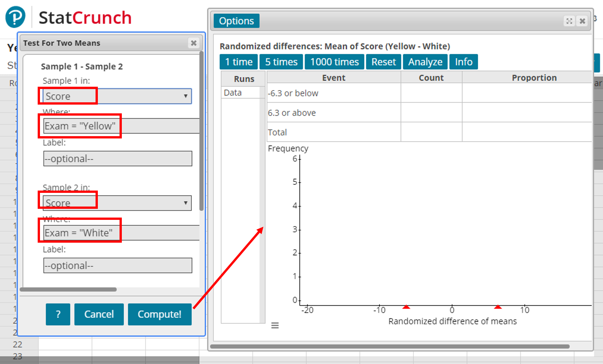Close the Test For Two Means dialog

(194, 43)
